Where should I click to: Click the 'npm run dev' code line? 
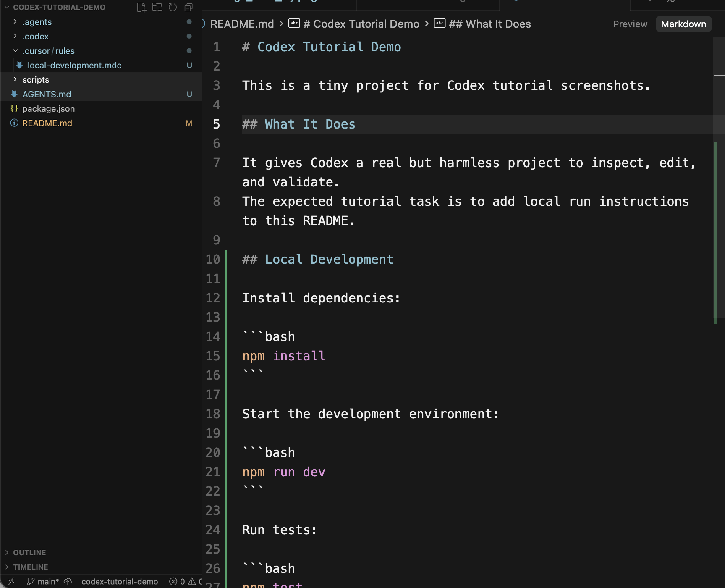point(284,472)
